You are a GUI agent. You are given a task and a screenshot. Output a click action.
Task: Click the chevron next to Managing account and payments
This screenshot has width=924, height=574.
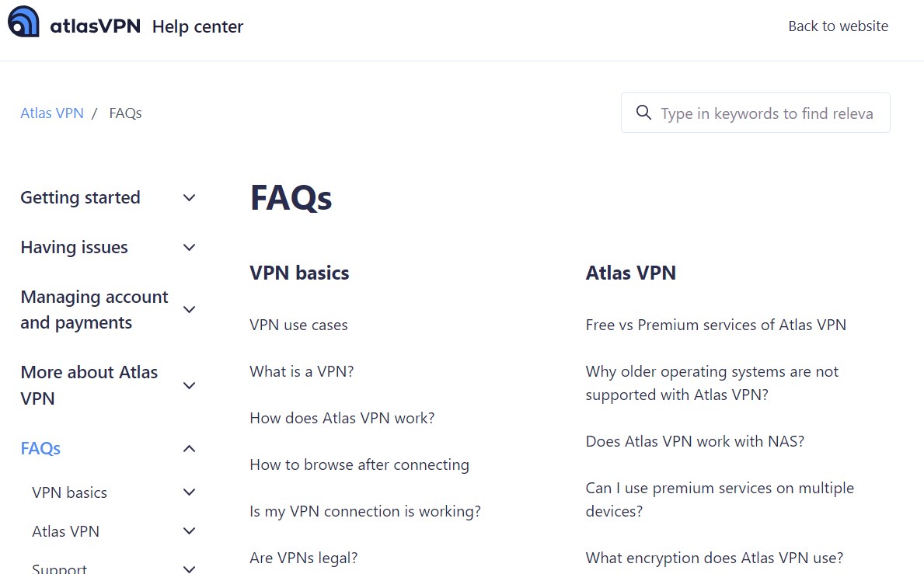[189, 309]
